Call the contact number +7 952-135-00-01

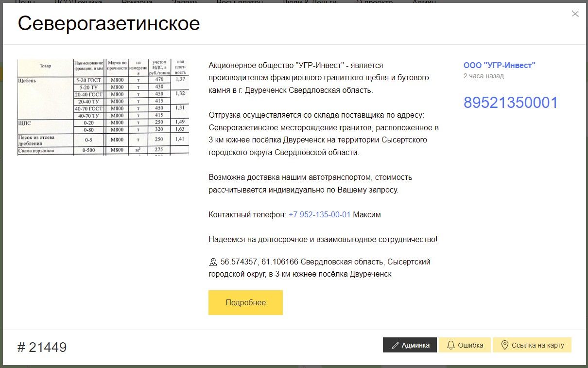coord(319,214)
